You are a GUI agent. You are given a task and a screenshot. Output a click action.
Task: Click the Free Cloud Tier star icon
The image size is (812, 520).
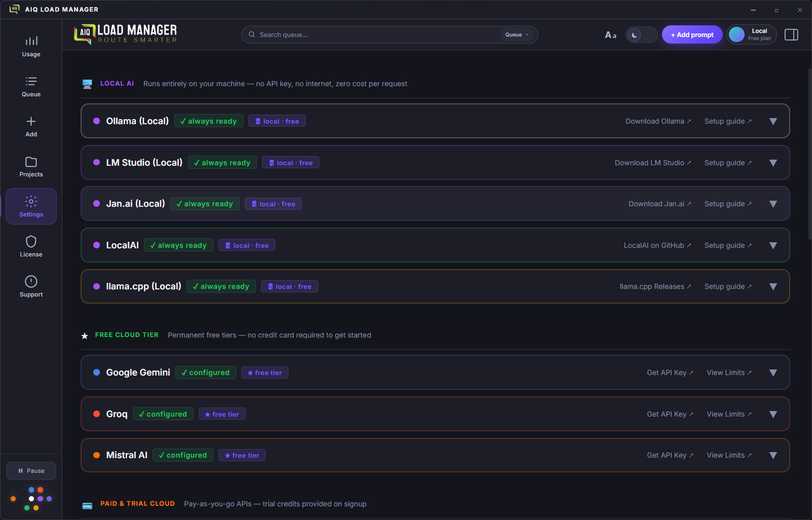click(85, 336)
